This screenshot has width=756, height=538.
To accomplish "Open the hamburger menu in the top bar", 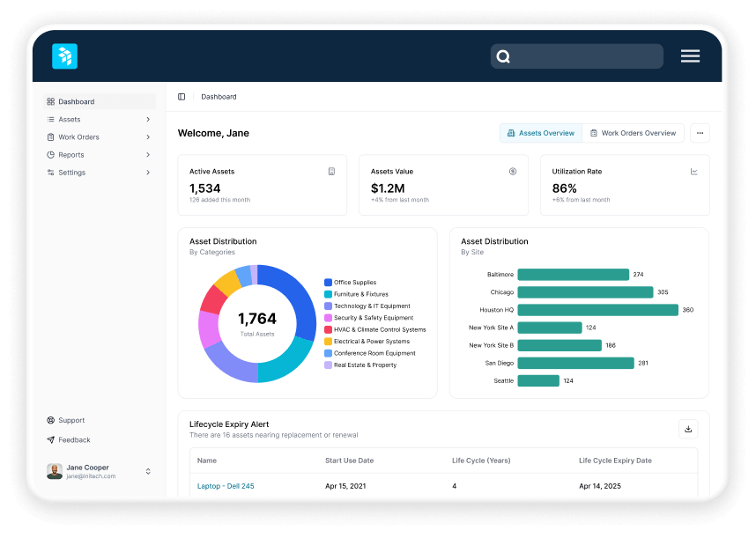I will click(x=690, y=55).
